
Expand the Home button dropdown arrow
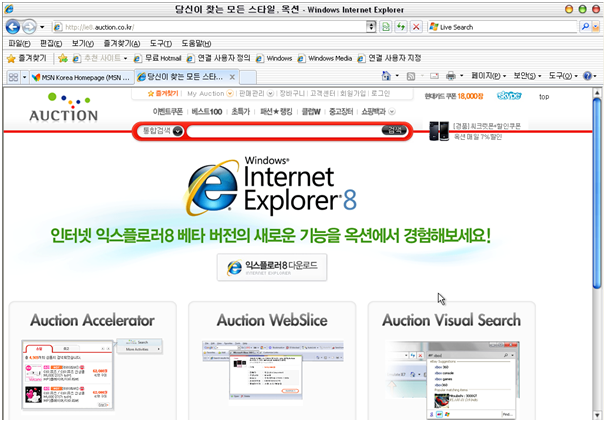pyautogui.click(x=397, y=76)
